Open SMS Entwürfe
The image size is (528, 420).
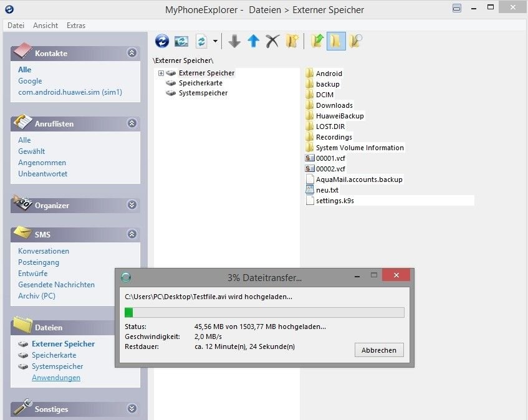click(x=32, y=274)
